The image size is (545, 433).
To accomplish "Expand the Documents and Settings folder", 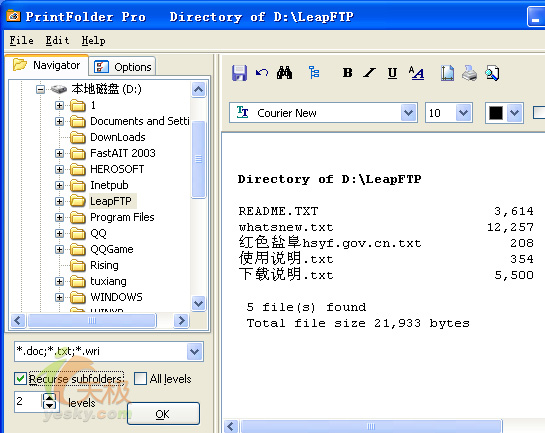I will [x=59, y=121].
